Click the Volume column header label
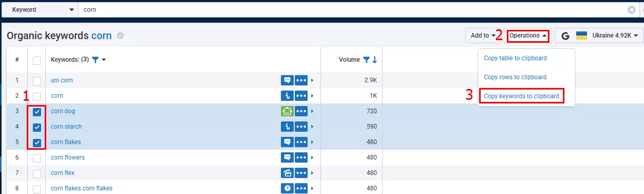Screen dimensions: 644x194 tap(349, 60)
